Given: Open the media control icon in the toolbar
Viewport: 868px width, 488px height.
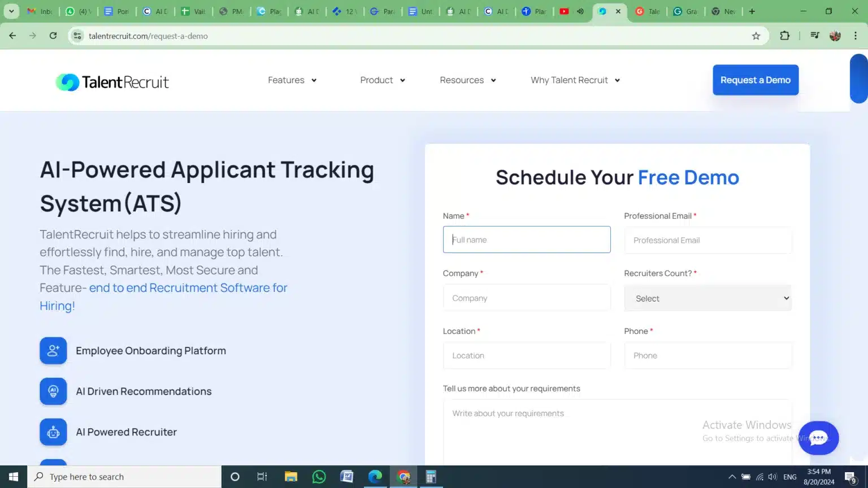Looking at the screenshot, I should point(815,36).
